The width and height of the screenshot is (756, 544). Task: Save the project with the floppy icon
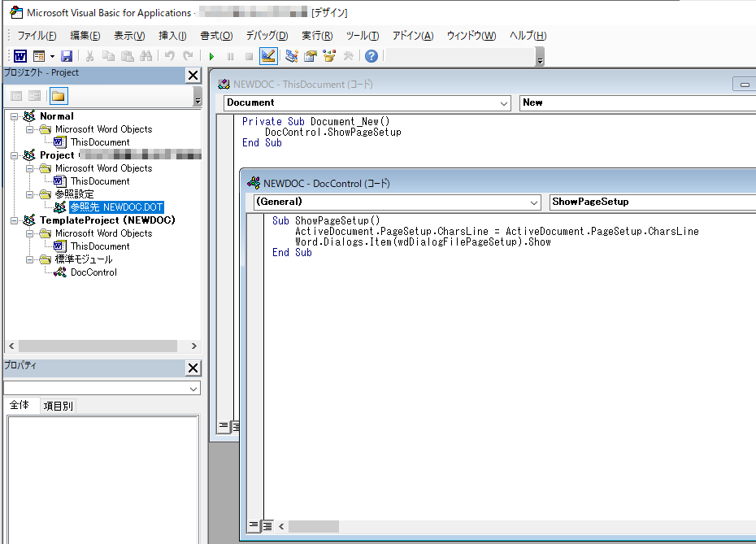point(67,56)
